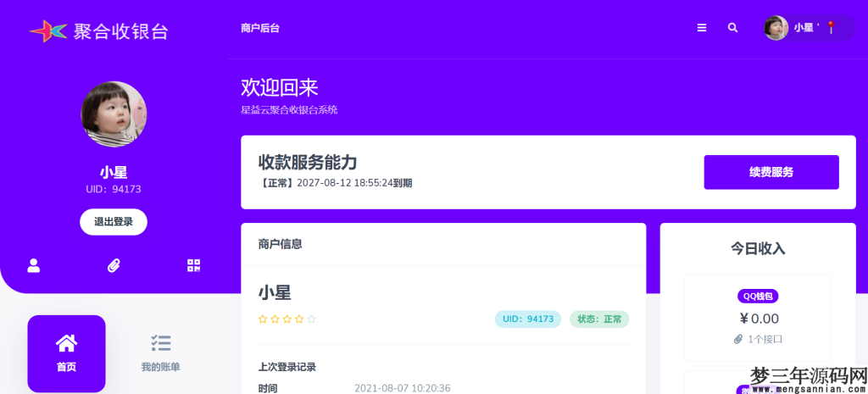Select the 首页 home tile
Image resolution: width=868 pixels, height=394 pixels.
coord(66,353)
